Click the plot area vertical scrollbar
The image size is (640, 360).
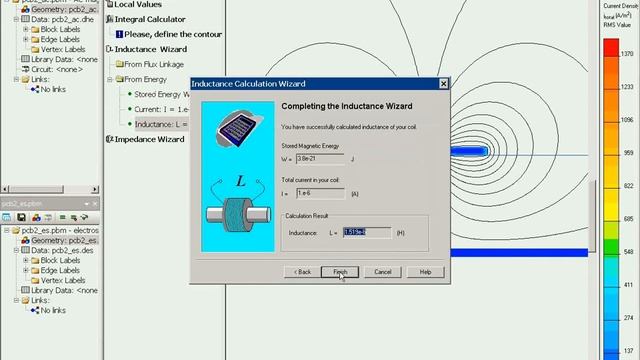pos(593,216)
